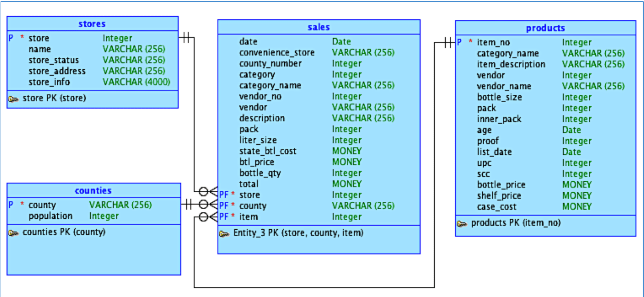The image size is (644, 297).
Task: Click the item foreign key column in sales
Action: [x=248, y=217]
